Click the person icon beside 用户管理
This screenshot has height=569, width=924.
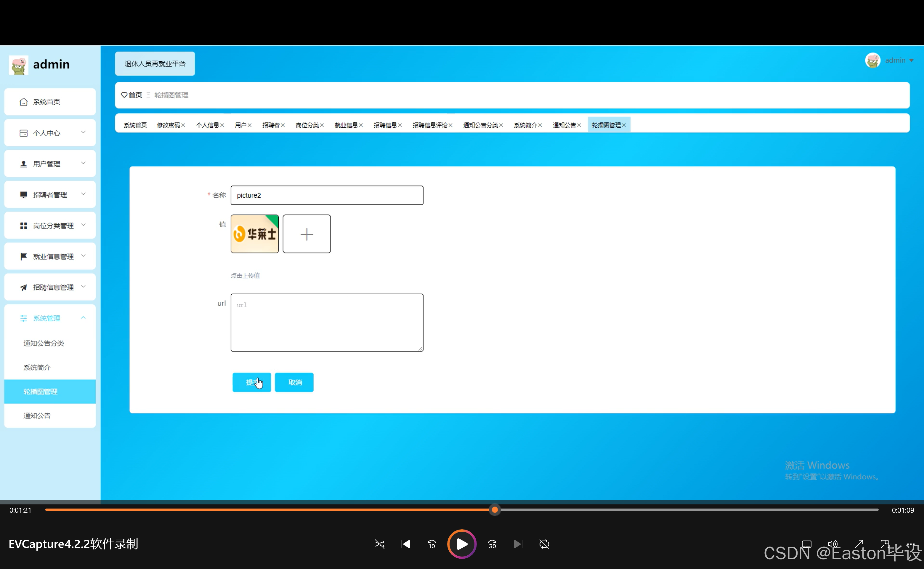(23, 164)
